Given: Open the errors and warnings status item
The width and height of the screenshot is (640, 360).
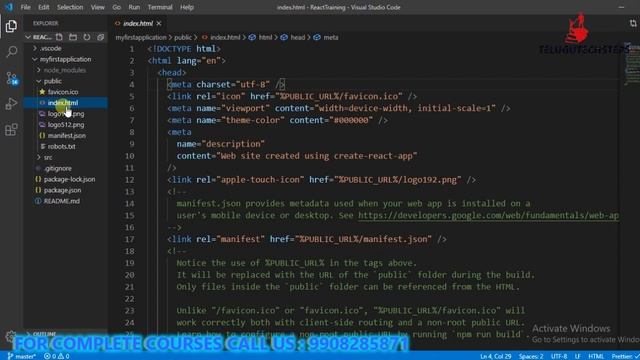Looking at the screenshot, I should (x=56, y=356).
